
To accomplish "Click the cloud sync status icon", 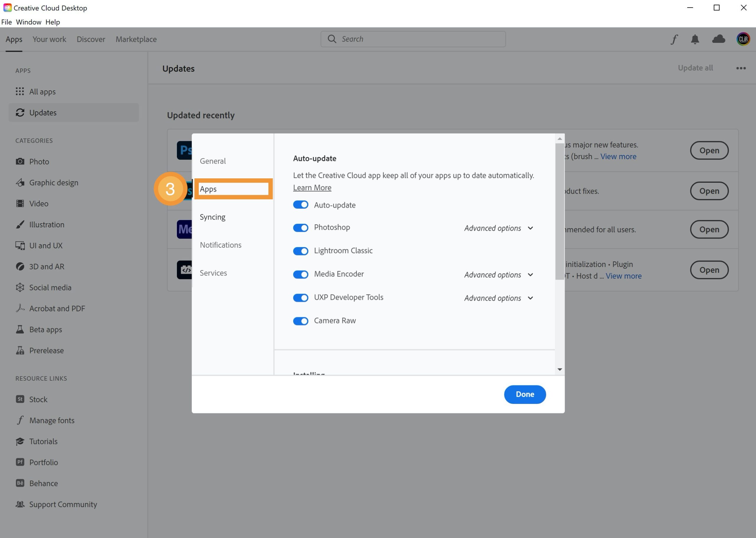I will click(718, 39).
